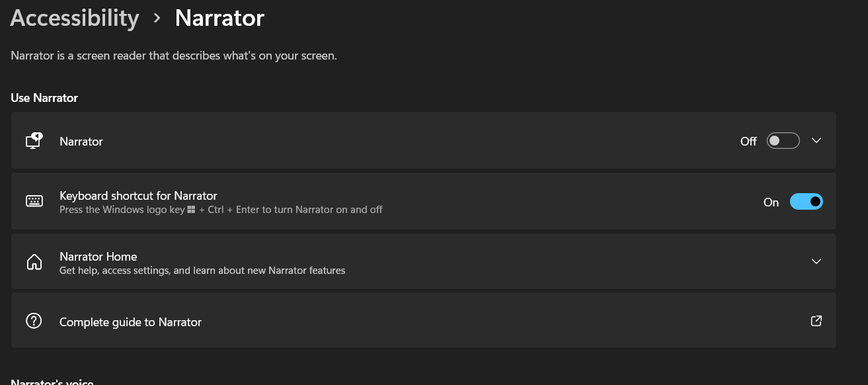
Task: Click the Narrator screen reader icon
Action: 34,141
